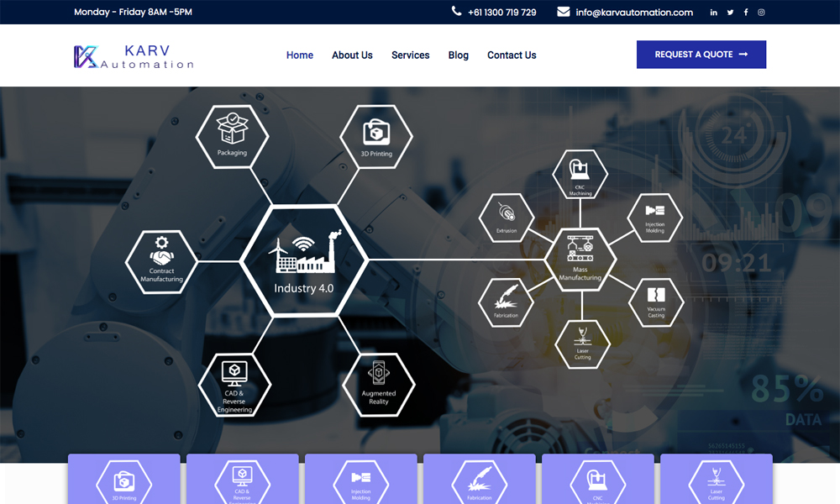
Task: Choose the Extrusion hexagon icon
Action: (507, 218)
